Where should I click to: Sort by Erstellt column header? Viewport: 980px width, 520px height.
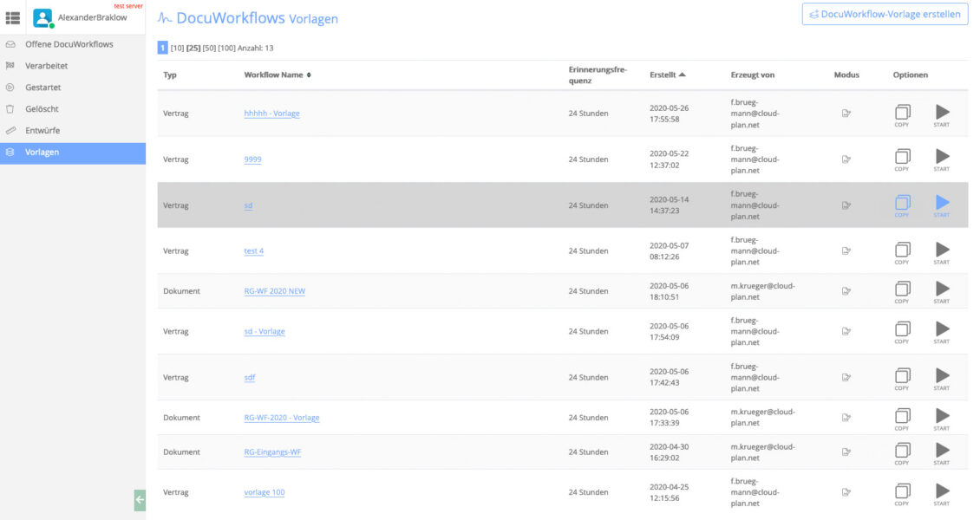(x=667, y=75)
